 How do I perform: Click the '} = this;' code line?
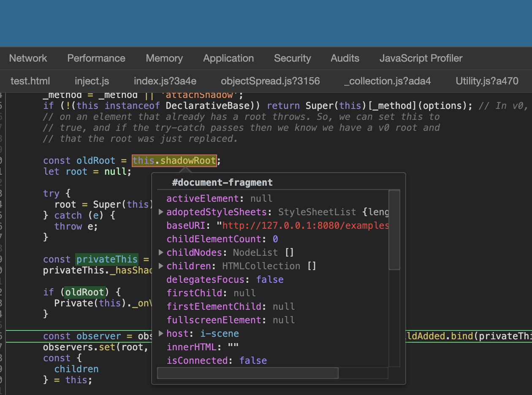[x=68, y=380]
